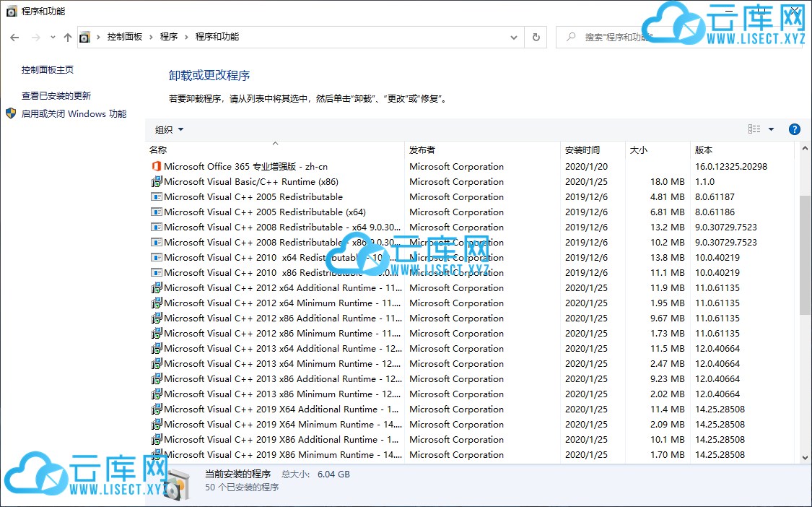The height and width of the screenshot is (507, 812).
Task: Click the 6.81 MB size cell
Action: (668, 212)
